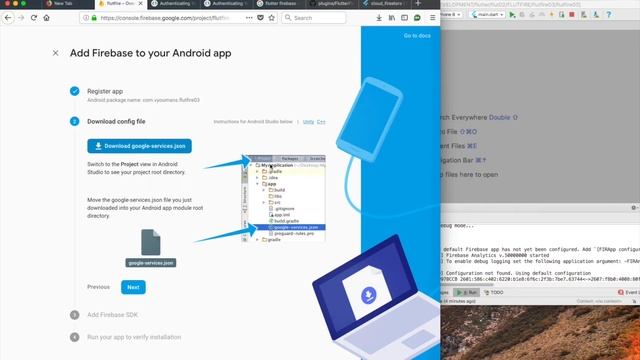Viewport: 640px width, 360px height.
Task: Reload the Firebase console page
Action: tap(34, 18)
